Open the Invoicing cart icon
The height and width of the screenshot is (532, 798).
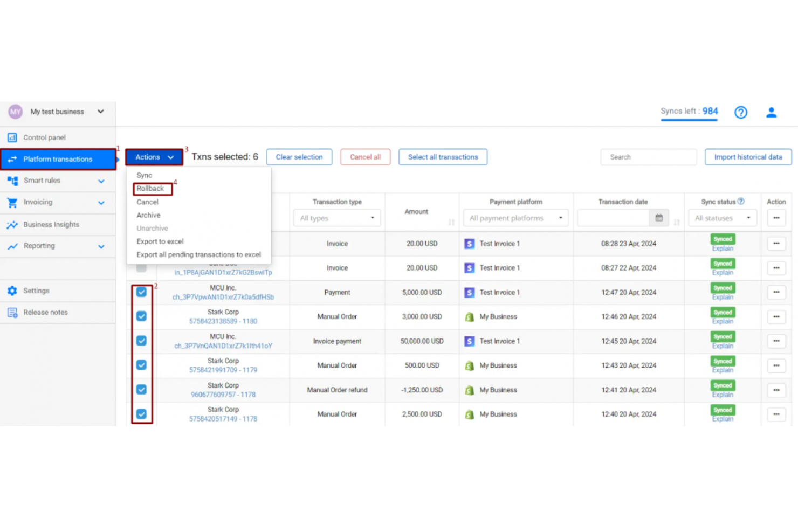point(13,202)
